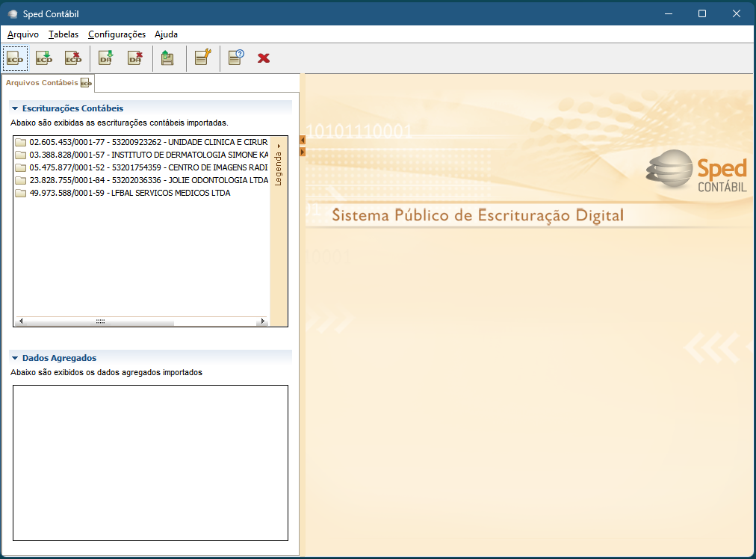Expand the Legenda side panel
Viewport: 756px width, 559px height.
tap(278, 167)
